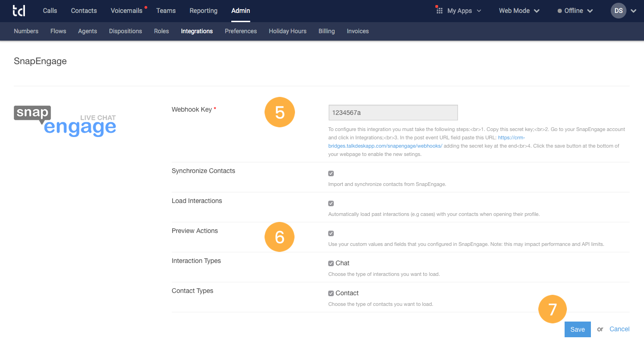Open the Preferences section
Screen dimensions: 644x346
(x=241, y=31)
